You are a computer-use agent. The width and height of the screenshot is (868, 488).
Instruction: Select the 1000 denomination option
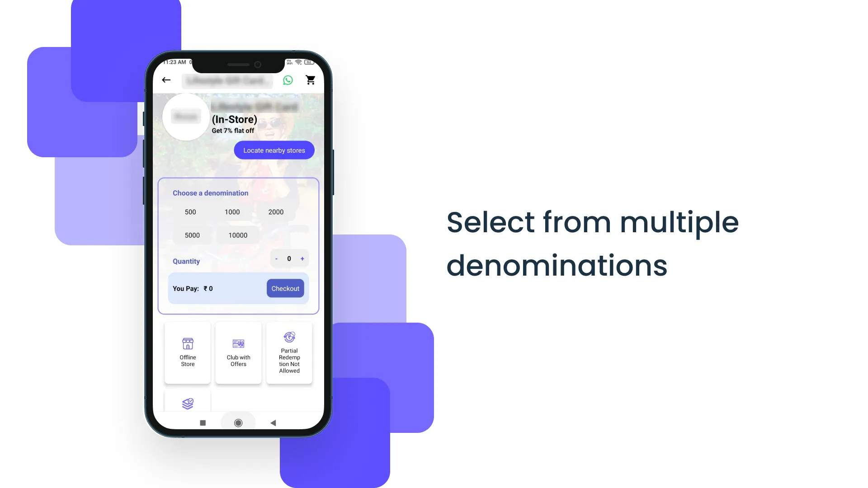click(x=232, y=211)
